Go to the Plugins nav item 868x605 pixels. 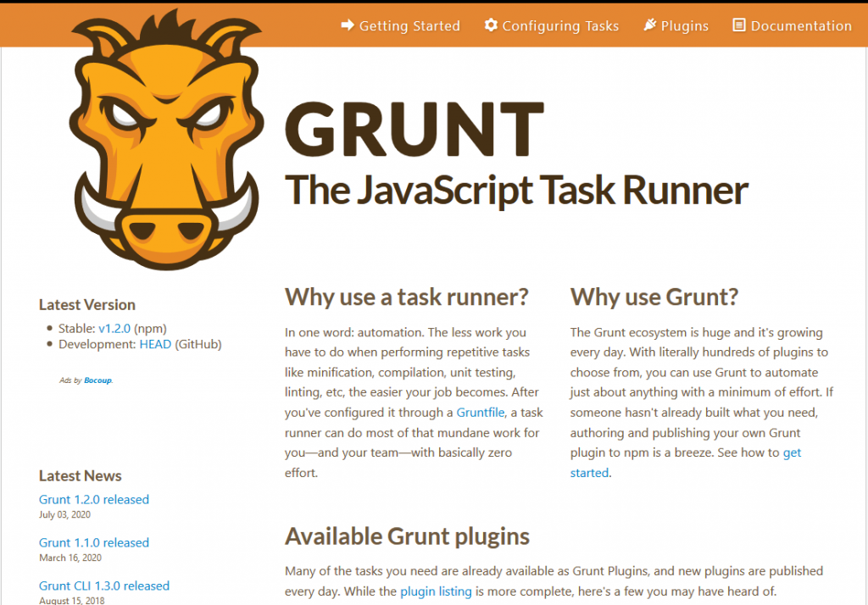pyautogui.click(x=676, y=25)
